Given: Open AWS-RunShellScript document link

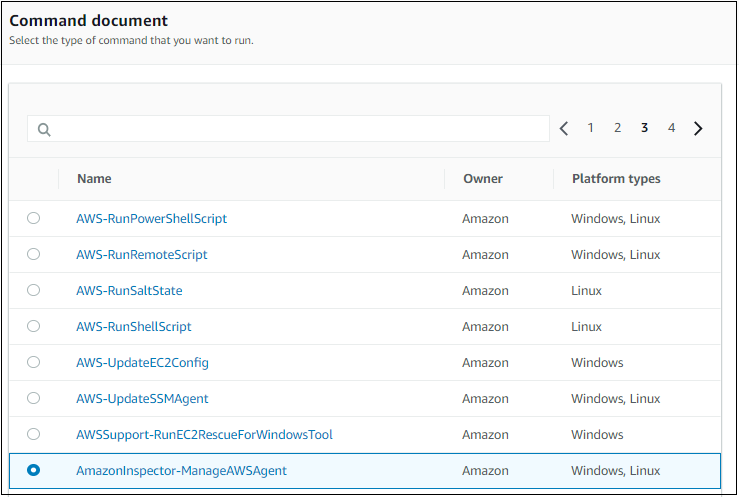Looking at the screenshot, I should (x=134, y=326).
